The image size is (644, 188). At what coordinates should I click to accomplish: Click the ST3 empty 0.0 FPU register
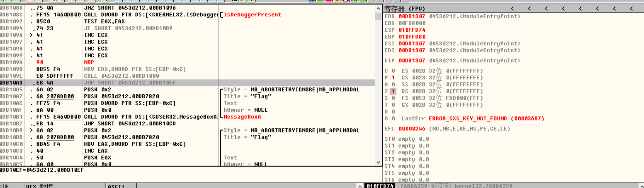407,159
